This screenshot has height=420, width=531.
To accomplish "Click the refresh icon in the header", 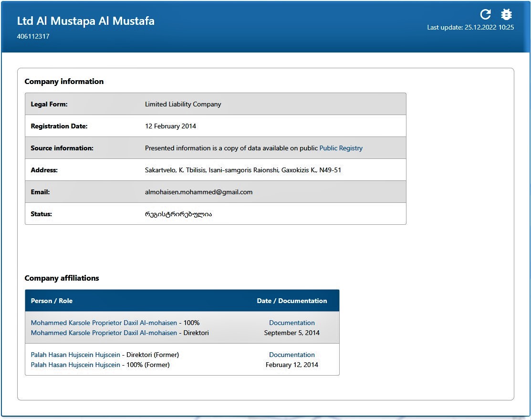I will (x=485, y=14).
